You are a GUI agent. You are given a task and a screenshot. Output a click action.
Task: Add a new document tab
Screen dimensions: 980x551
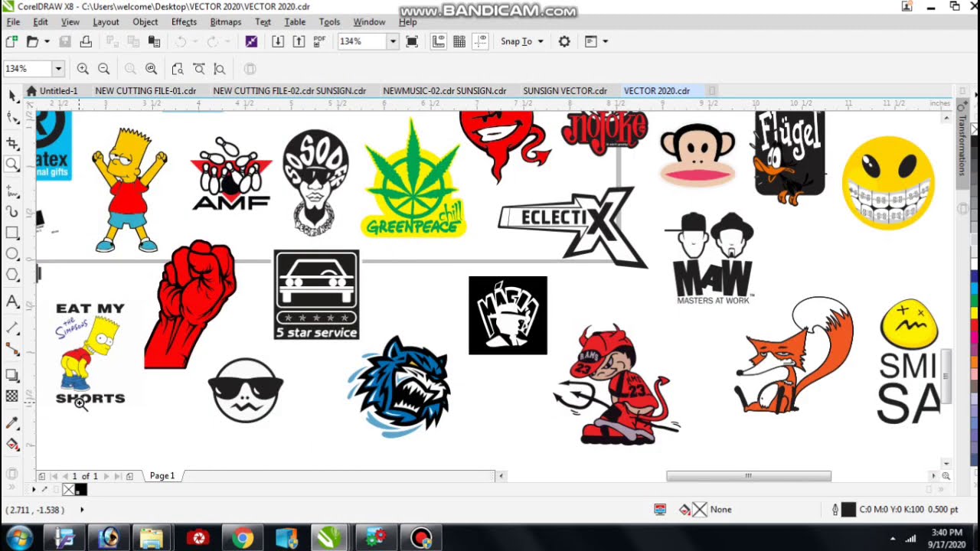(711, 90)
